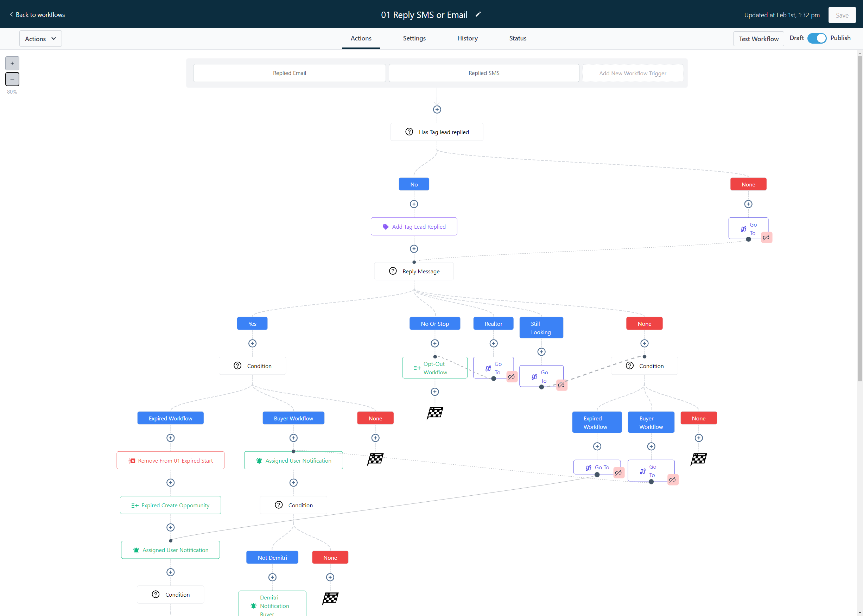The image size is (863, 616).
Task: Click plus icon below workflow triggers
Action: (437, 110)
